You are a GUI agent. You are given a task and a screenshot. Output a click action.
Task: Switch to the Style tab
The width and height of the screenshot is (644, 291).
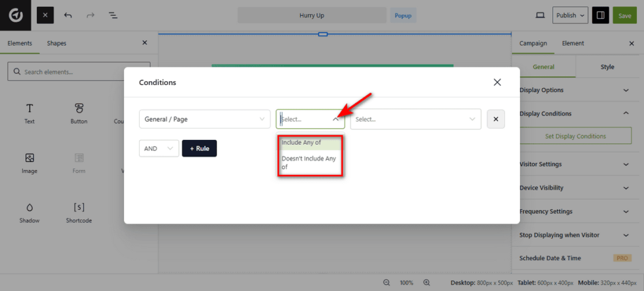point(607,67)
